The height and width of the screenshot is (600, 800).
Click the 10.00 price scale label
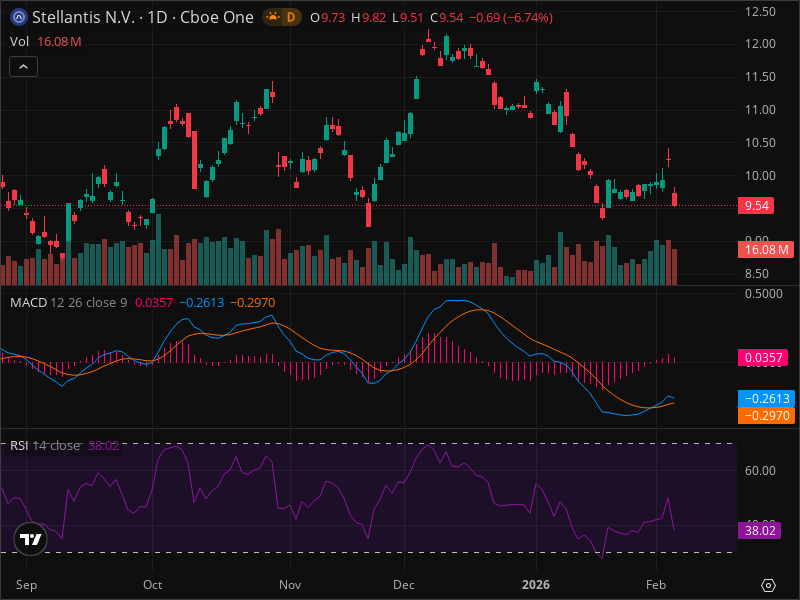coord(760,176)
